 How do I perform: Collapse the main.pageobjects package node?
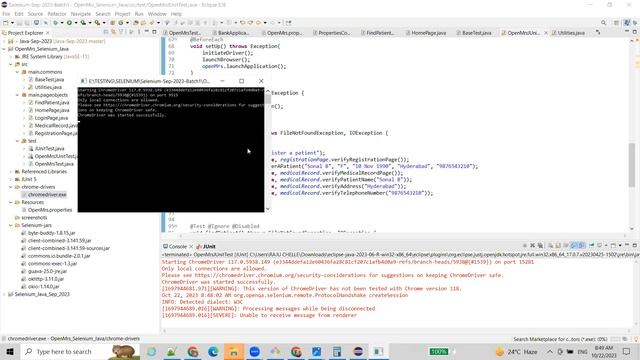point(18,95)
